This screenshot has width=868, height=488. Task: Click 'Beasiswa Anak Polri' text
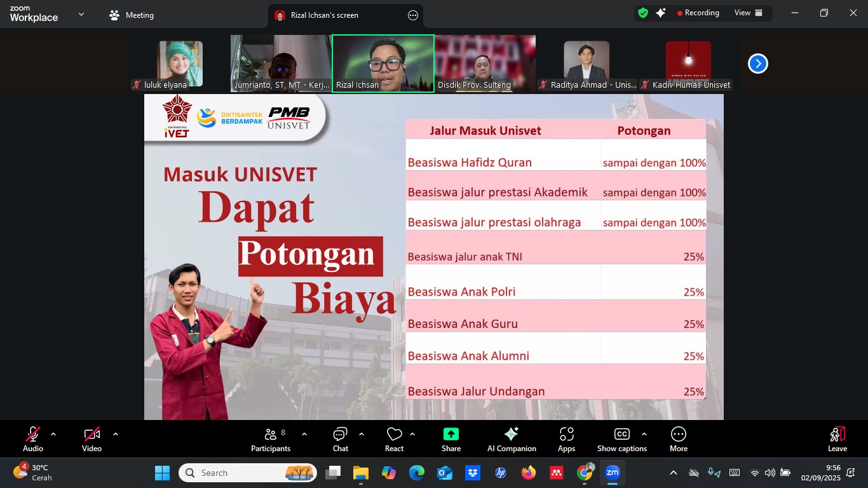pyautogui.click(x=461, y=292)
